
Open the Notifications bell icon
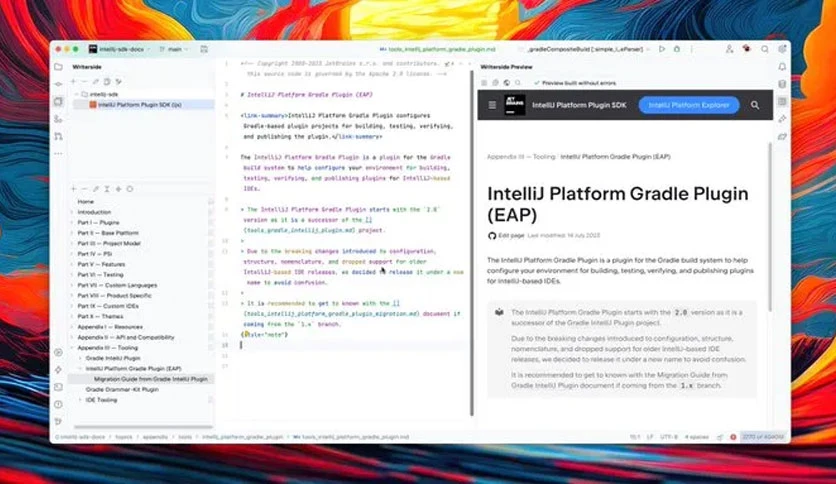tap(782, 67)
